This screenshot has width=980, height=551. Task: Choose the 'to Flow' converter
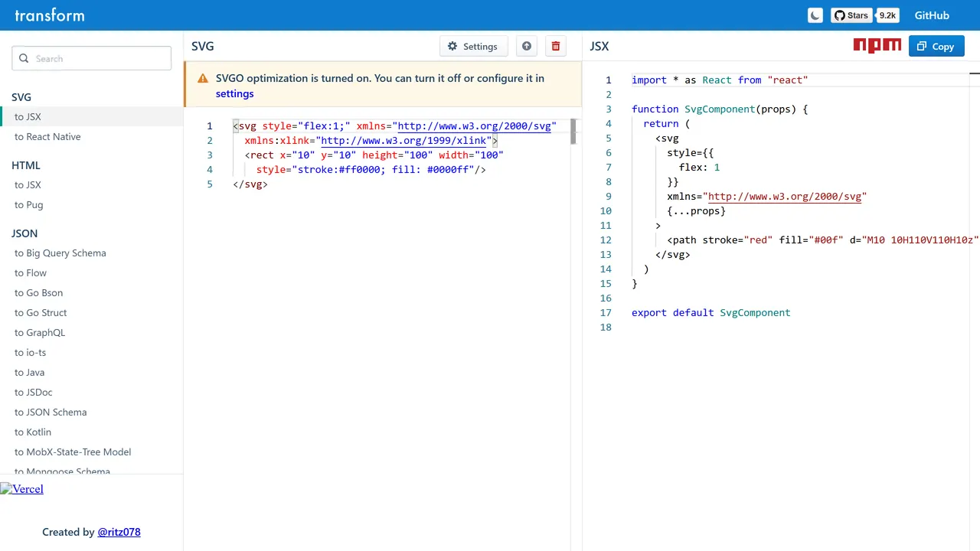pos(92,272)
